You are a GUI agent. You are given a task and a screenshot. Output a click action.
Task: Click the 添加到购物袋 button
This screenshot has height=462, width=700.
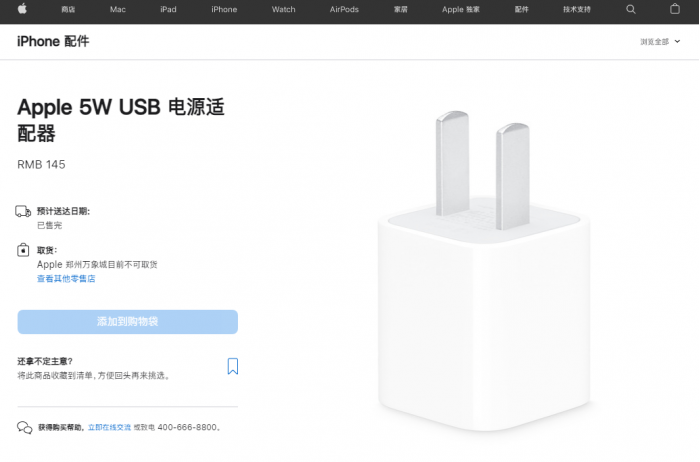(128, 322)
